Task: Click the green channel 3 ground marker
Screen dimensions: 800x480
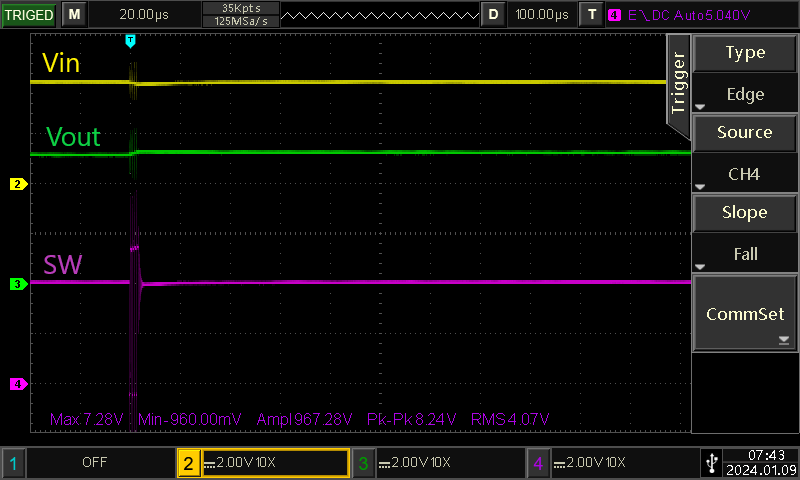Action: pos(18,284)
